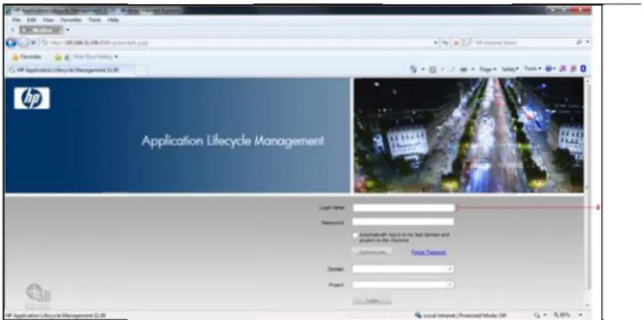
Task: Click the Authenticate button
Action: [x=372, y=252]
